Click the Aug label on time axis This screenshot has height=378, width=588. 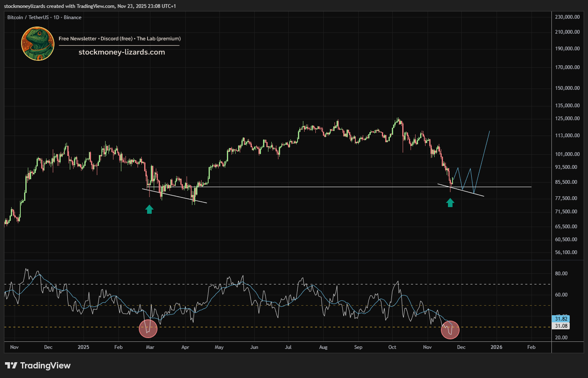(x=323, y=347)
